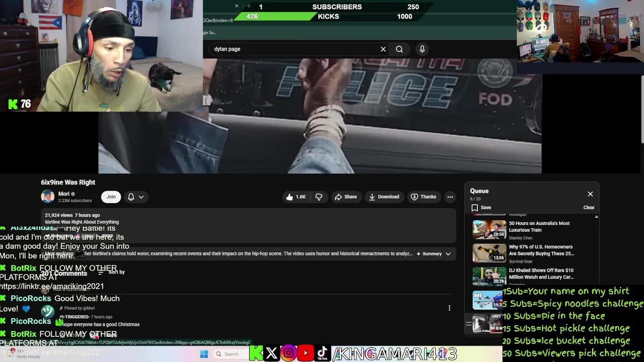Click the main video player area
The height and width of the screenshot is (362, 644).
[x=319, y=116]
